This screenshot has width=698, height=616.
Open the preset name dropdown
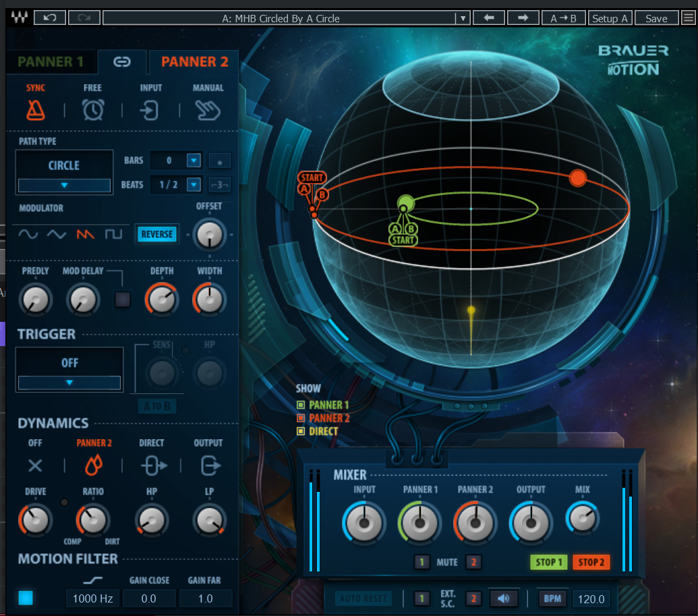(x=463, y=18)
